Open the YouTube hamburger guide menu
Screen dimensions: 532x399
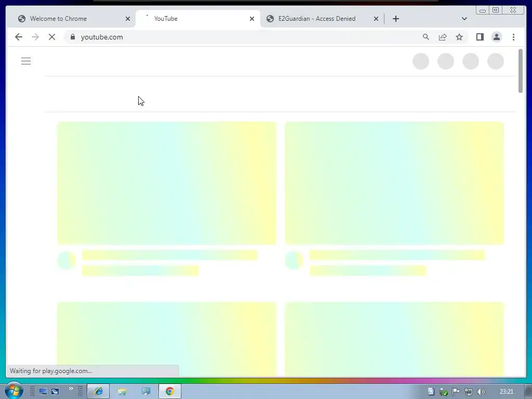[x=26, y=61]
